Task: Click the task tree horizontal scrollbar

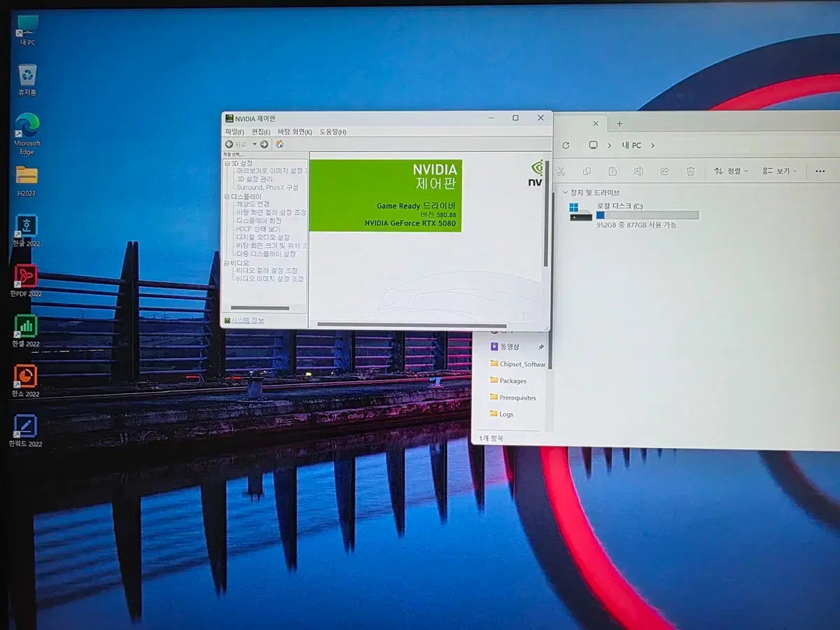Action: tap(260, 308)
